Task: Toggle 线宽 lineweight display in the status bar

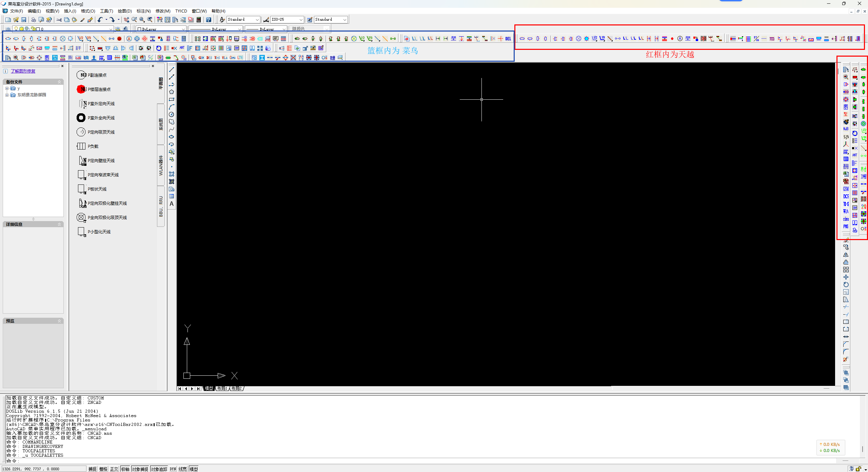Action: 183,469
